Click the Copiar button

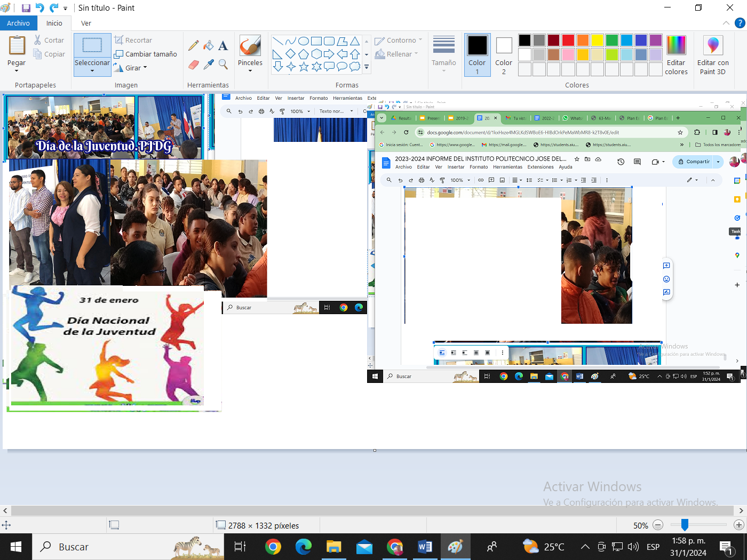(x=49, y=54)
